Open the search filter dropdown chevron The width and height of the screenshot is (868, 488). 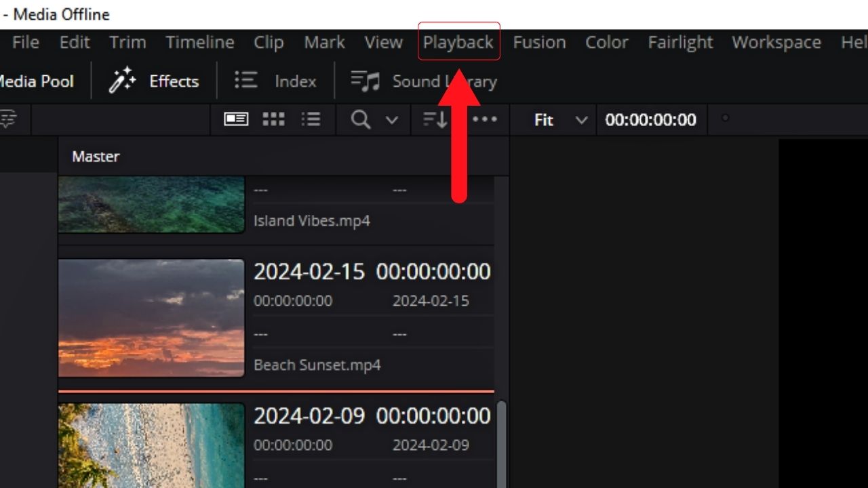coord(391,119)
